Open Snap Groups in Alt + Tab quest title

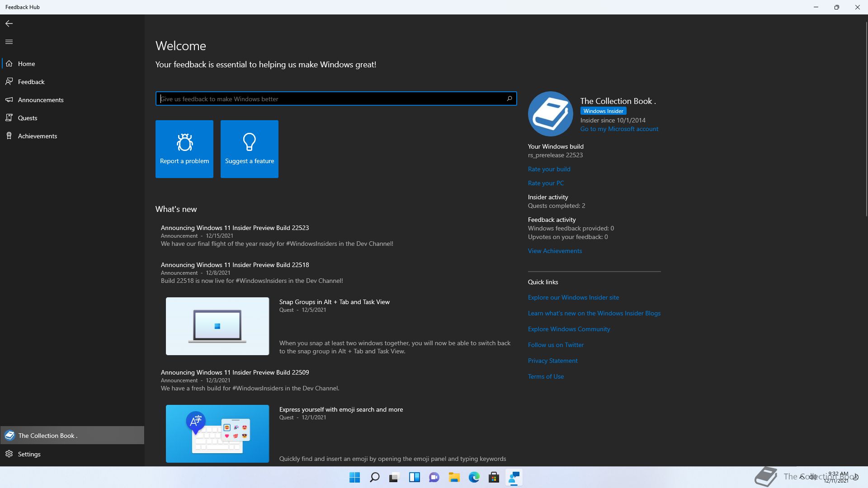coord(335,302)
